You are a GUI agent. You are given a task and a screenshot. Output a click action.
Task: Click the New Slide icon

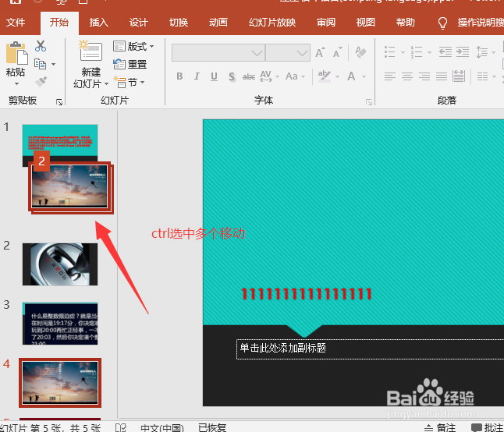point(91,51)
